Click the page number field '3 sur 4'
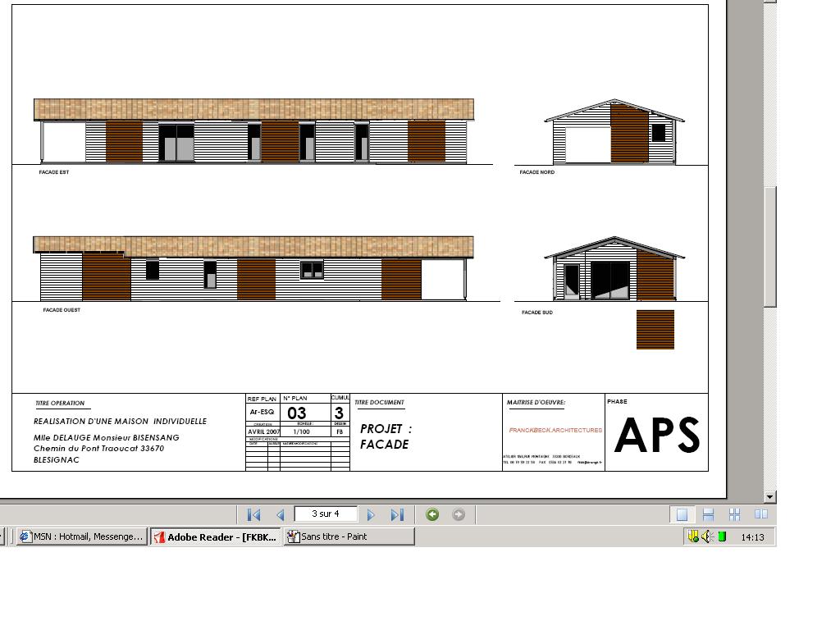 [x=326, y=514]
